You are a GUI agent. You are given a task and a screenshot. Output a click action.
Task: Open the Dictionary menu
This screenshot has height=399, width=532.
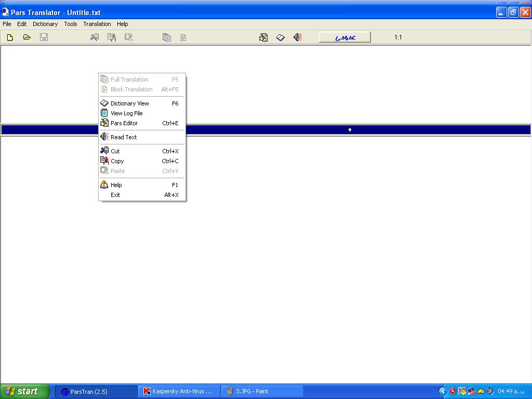coord(45,24)
